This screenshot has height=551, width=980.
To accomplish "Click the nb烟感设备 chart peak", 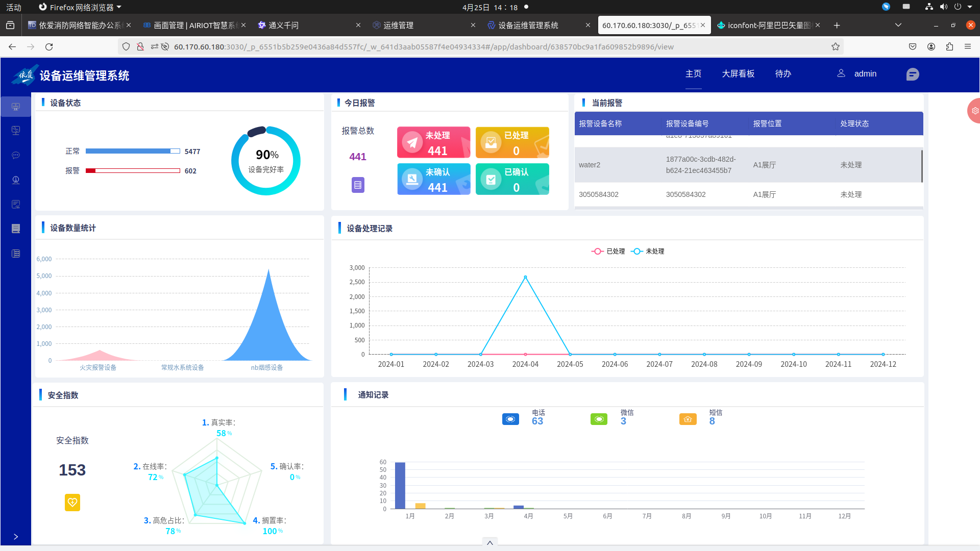I will (x=268, y=270).
